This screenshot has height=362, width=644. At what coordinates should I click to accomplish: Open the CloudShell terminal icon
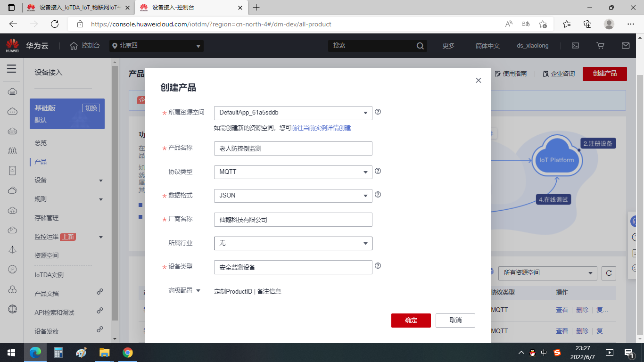[575, 46]
